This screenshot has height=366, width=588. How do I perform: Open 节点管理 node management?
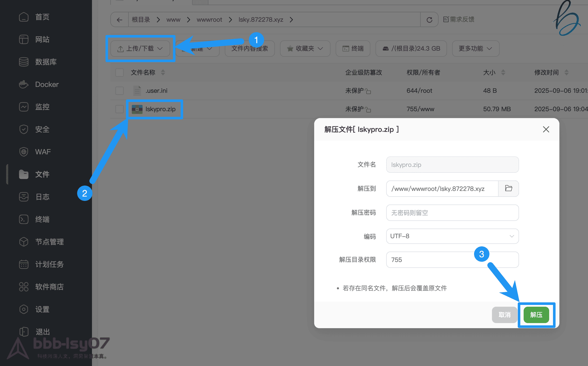pos(49,242)
